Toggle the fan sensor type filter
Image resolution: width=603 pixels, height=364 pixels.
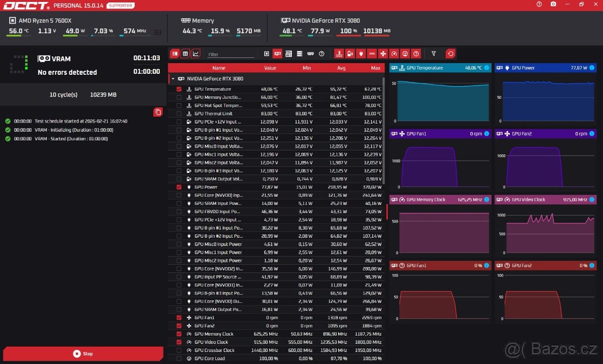pos(383,54)
